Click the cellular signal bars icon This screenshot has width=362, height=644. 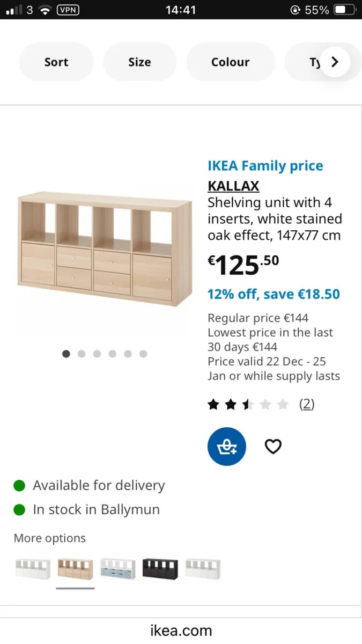pos(14,9)
